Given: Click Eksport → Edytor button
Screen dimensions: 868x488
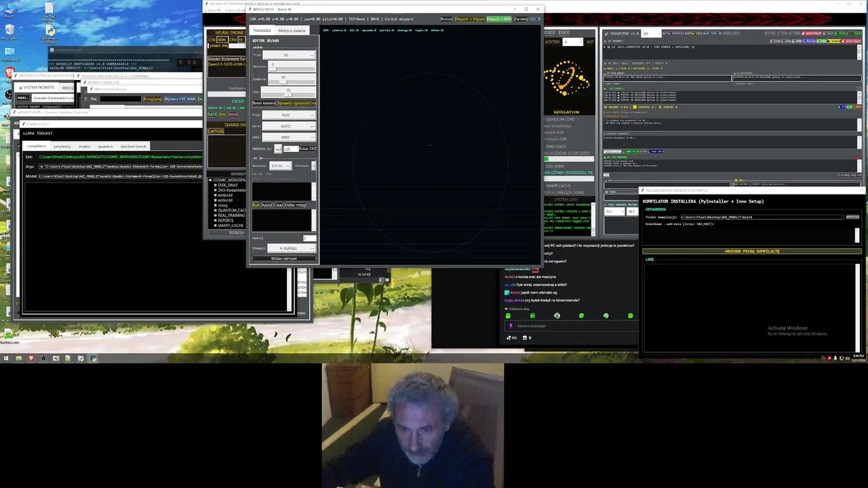Looking at the screenshot, I should tap(469, 19).
